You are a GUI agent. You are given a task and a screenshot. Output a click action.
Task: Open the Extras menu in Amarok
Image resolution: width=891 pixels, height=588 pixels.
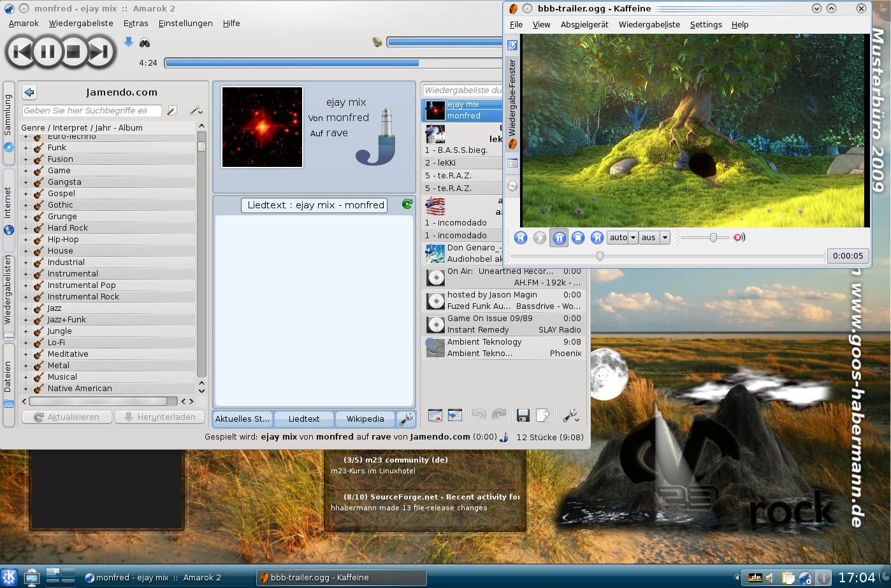pos(136,23)
